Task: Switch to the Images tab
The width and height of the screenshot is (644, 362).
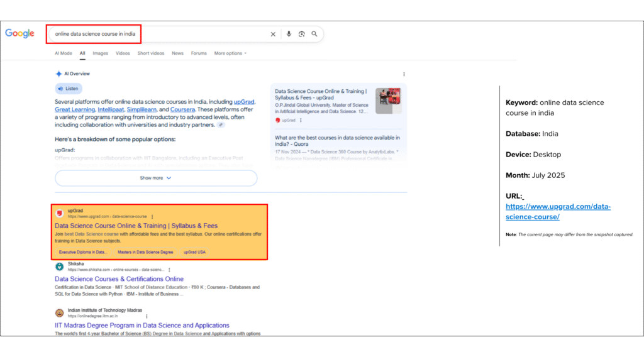Action: pos(101,53)
